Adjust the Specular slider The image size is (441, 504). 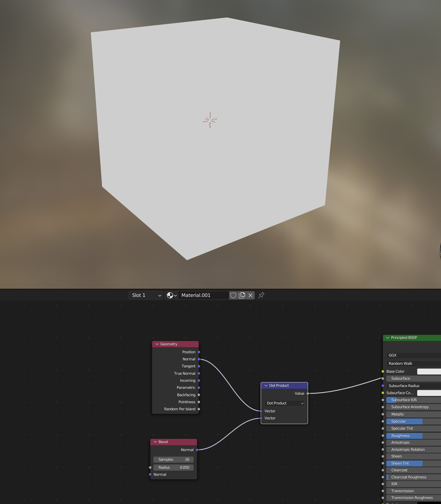coord(413,421)
